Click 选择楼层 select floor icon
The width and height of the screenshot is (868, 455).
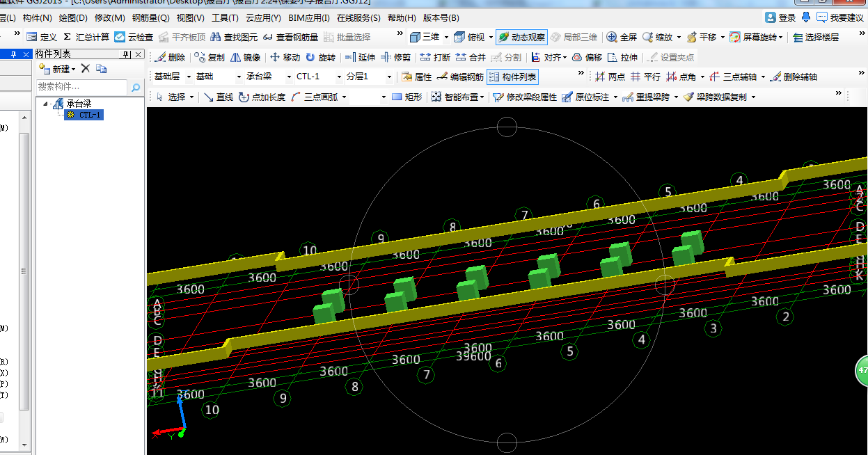click(816, 37)
